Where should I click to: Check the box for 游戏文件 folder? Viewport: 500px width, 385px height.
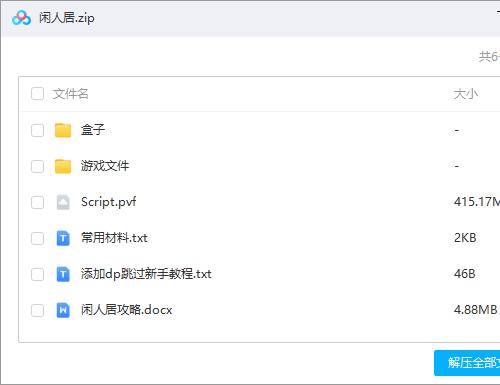37,166
